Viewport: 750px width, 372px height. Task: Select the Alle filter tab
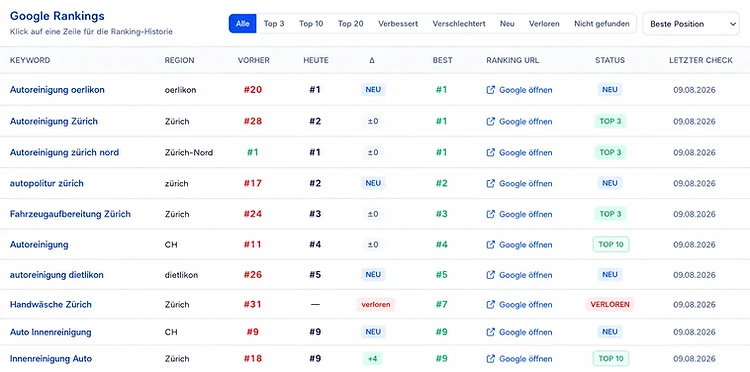pos(243,23)
